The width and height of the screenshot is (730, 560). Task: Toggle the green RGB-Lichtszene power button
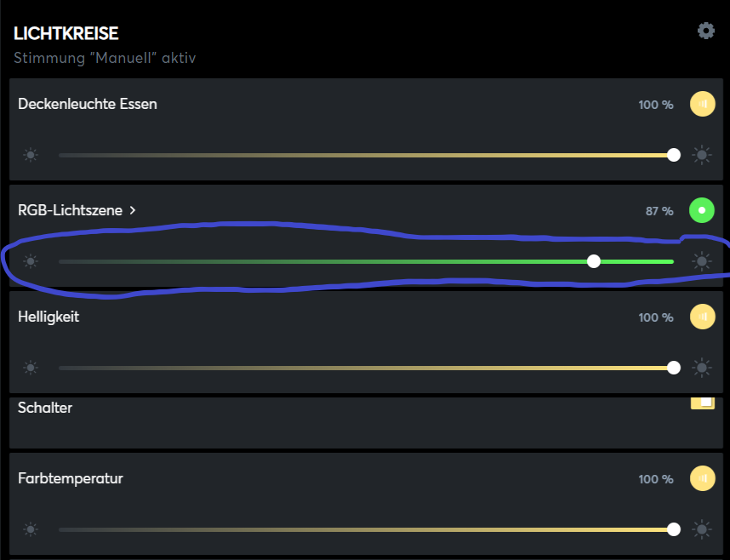click(702, 209)
